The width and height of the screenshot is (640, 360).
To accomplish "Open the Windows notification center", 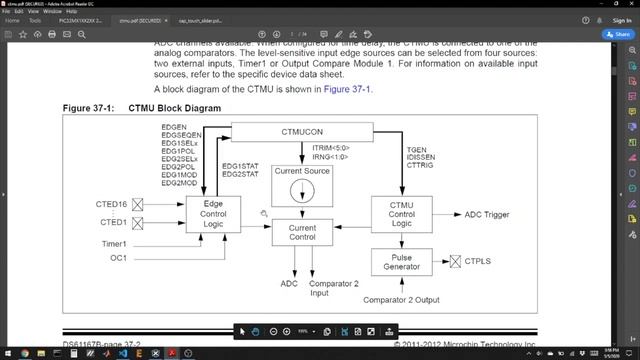I will [x=629, y=353].
